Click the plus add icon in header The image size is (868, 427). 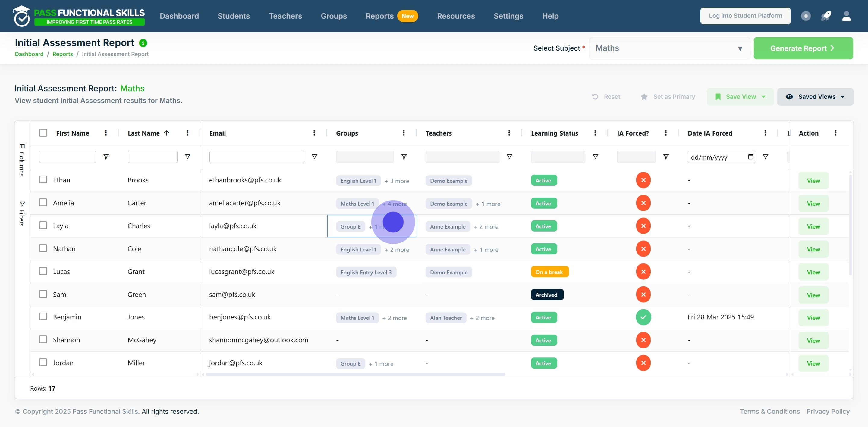806,16
